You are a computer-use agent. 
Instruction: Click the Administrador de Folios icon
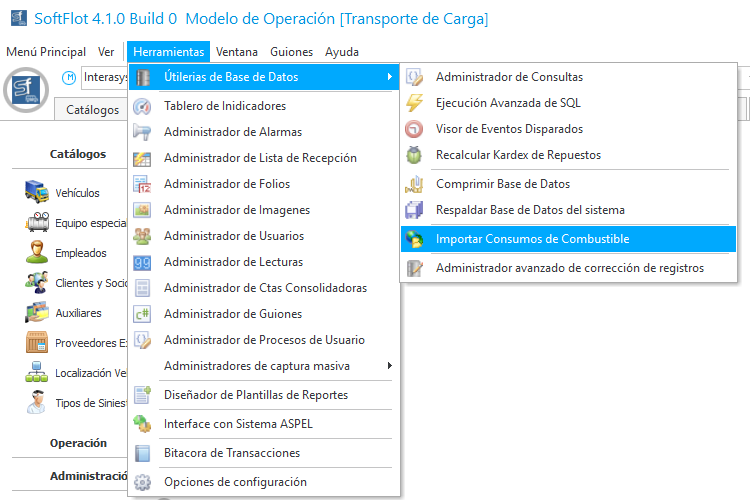(x=143, y=184)
